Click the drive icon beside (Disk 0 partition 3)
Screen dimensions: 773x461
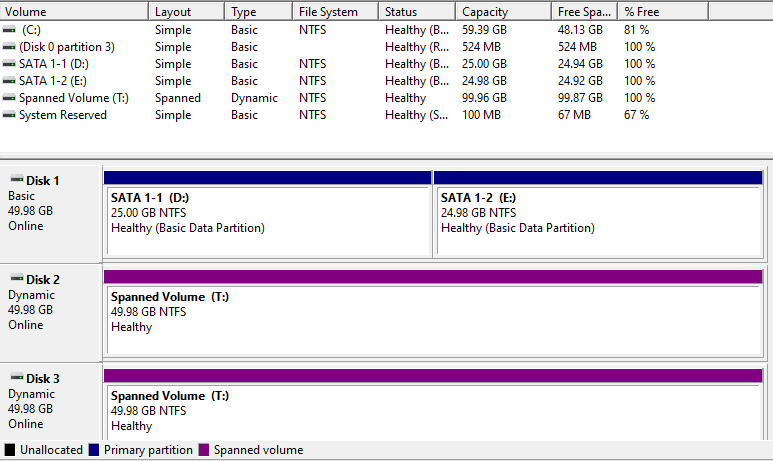point(9,47)
